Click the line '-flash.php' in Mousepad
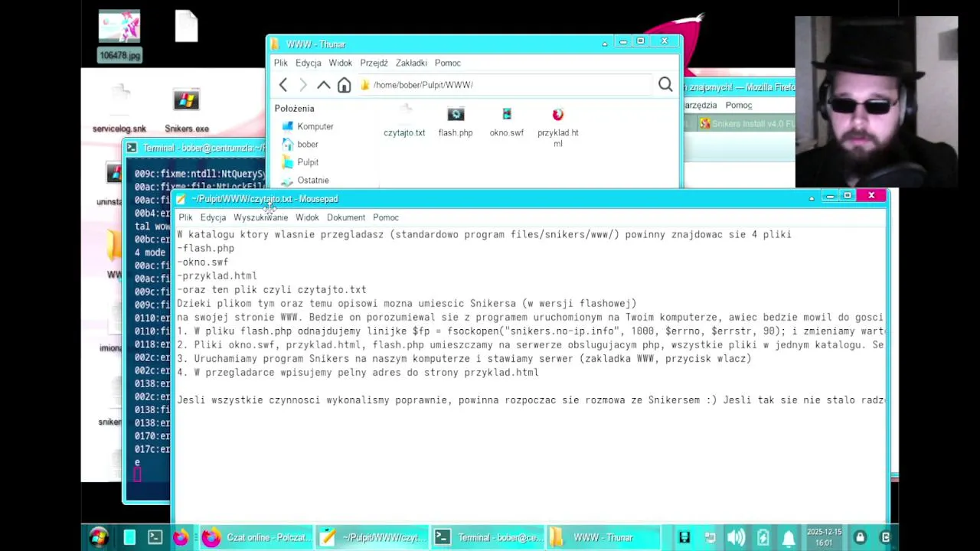 click(x=206, y=248)
